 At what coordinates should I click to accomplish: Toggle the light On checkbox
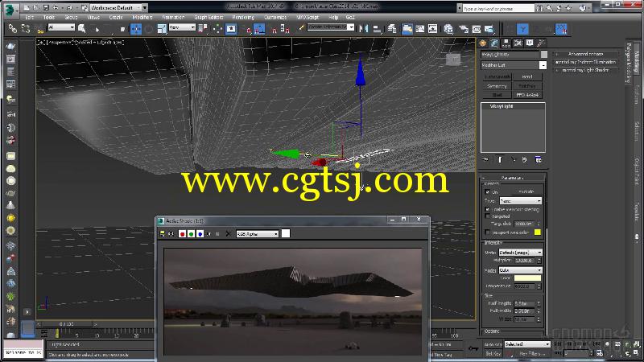pyautogui.click(x=488, y=191)
